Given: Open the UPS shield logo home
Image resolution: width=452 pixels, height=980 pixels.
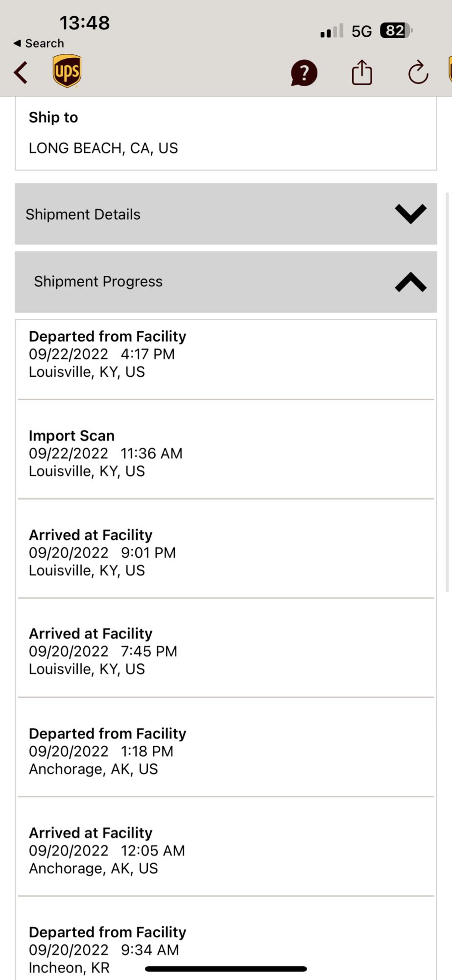Looking at the screenshot, I should click(x=67, y=71).
